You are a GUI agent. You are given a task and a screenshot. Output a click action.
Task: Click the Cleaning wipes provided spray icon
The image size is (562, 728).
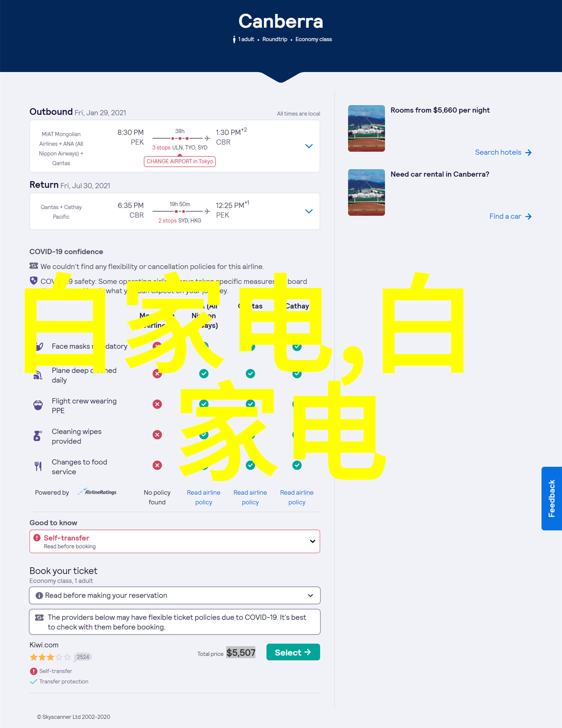click(x=38, y=435)
